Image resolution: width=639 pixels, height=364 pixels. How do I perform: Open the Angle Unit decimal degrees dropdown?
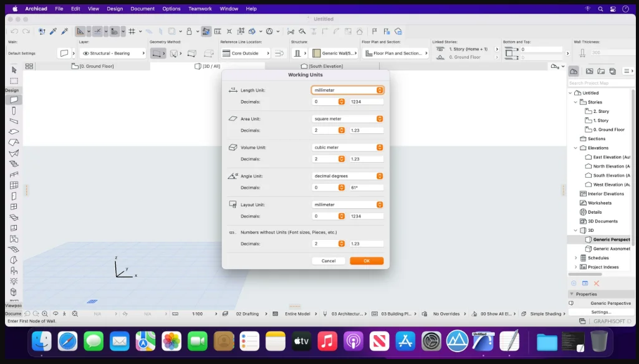347,176
